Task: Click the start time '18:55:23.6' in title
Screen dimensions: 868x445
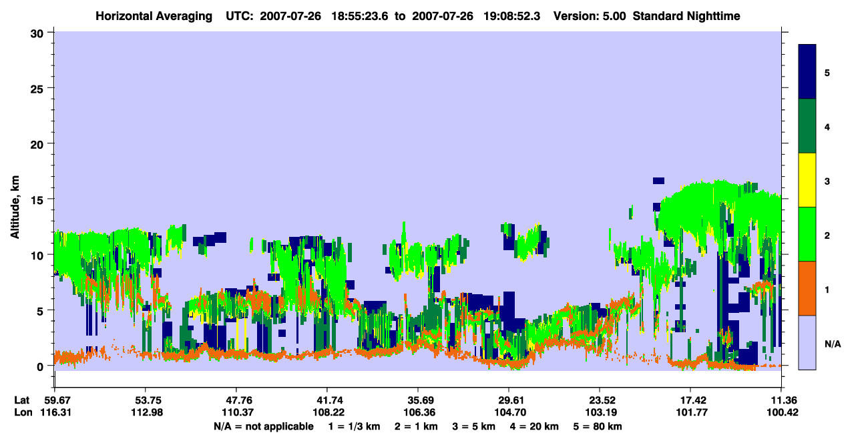Action: (359, 15)
